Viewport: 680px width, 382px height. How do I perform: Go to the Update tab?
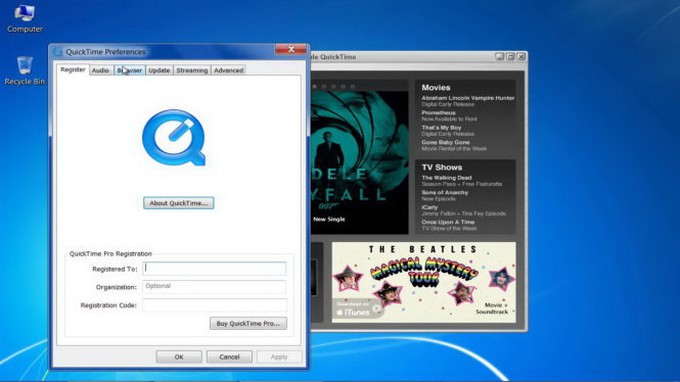point(159,70)
